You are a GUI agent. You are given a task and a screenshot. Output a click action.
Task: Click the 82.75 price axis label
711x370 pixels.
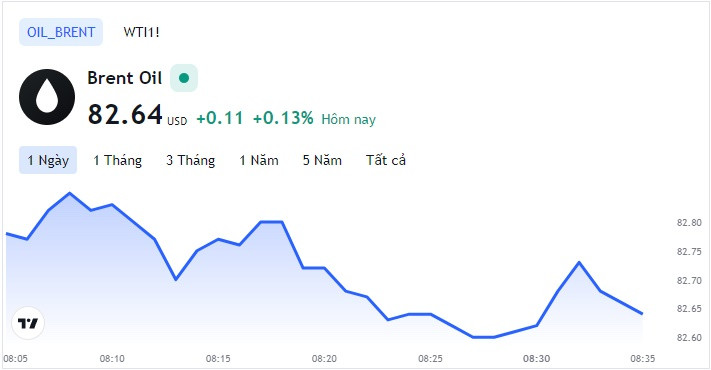[689, 252]
